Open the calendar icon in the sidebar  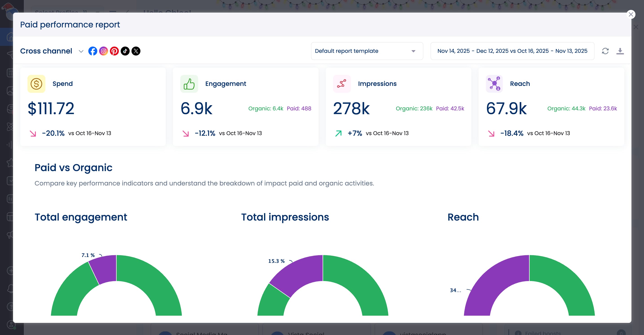click(10, 73)
